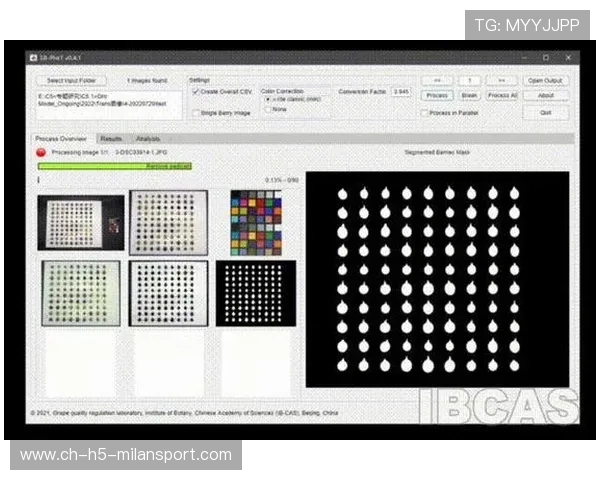Screen dimensions: 600x480
Task: Open the small black berry mask thumbnail
Action: (x=256, y=293)
